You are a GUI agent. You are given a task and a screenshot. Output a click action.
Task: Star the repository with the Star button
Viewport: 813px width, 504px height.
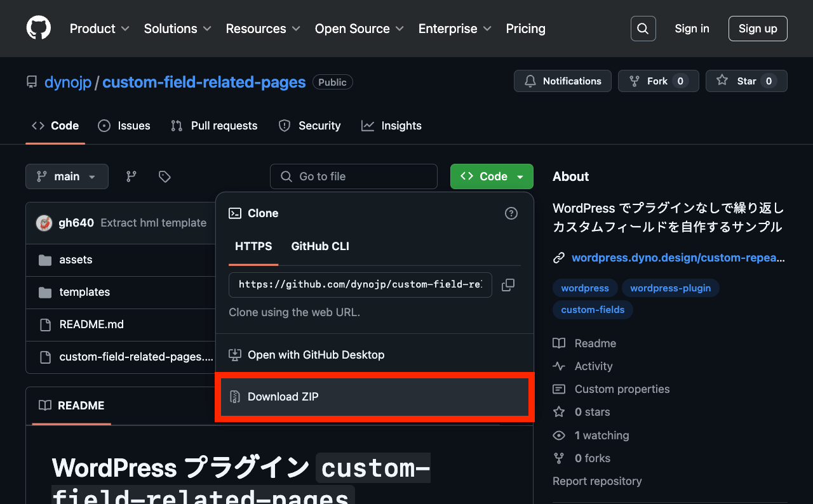[746, 81]
